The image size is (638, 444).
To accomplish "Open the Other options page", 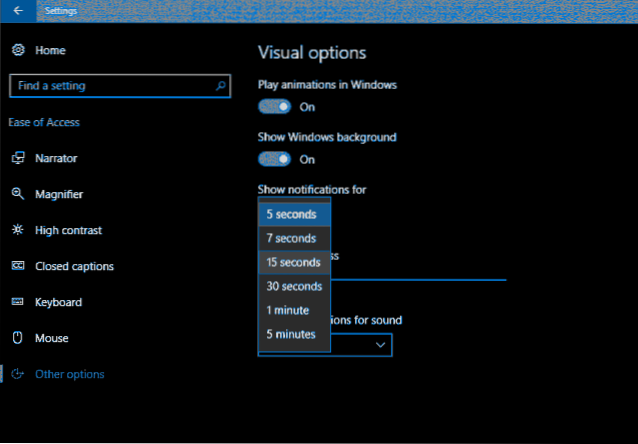I will [x=69, y=374].
